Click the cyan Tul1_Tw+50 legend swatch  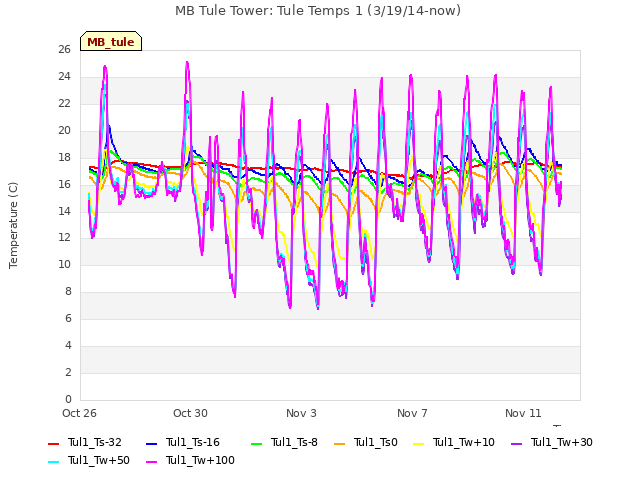tap(53, 461)
